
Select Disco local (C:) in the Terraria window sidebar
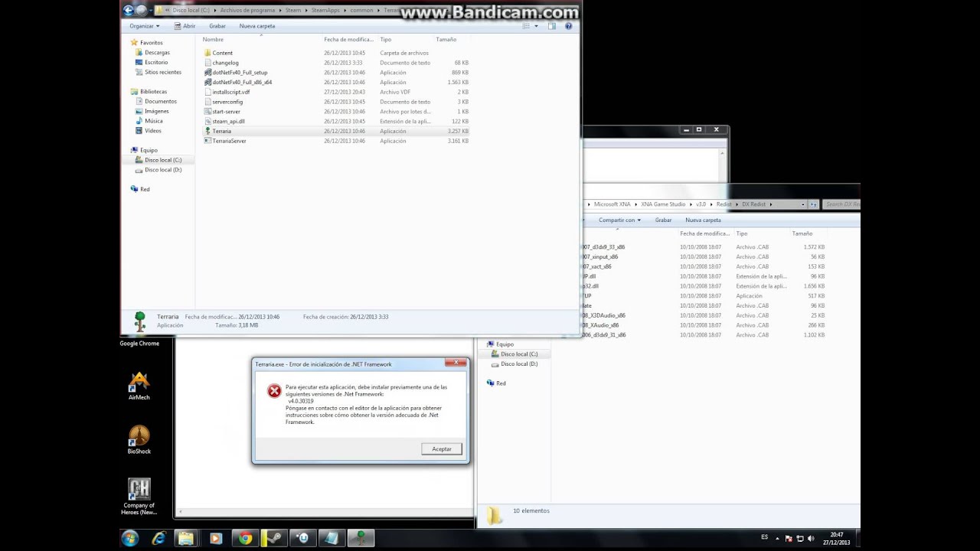click(x=163, y=160)
